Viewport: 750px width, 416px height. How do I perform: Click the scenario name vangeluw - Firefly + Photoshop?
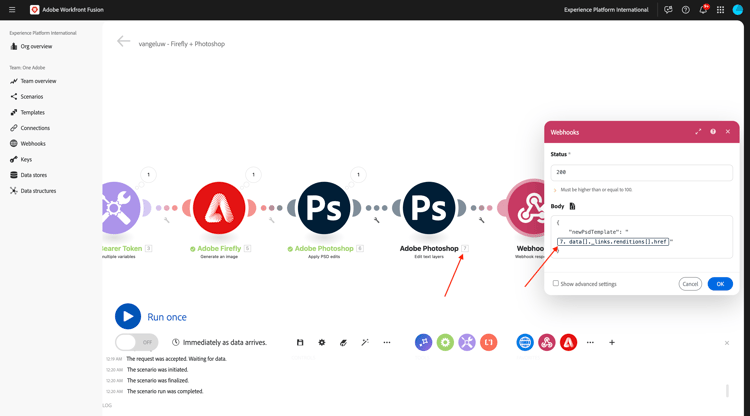(182, 44)
